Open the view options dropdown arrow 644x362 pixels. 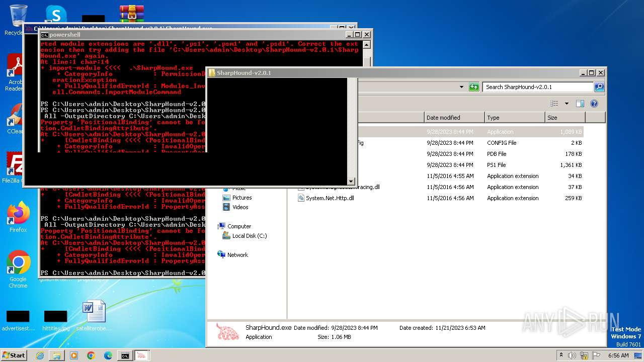click(567, 104)
